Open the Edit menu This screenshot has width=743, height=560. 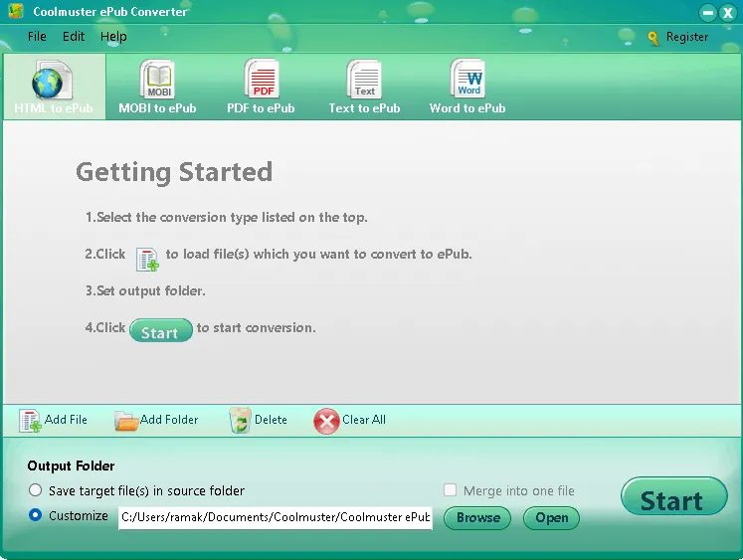click(x=74, y=37)
